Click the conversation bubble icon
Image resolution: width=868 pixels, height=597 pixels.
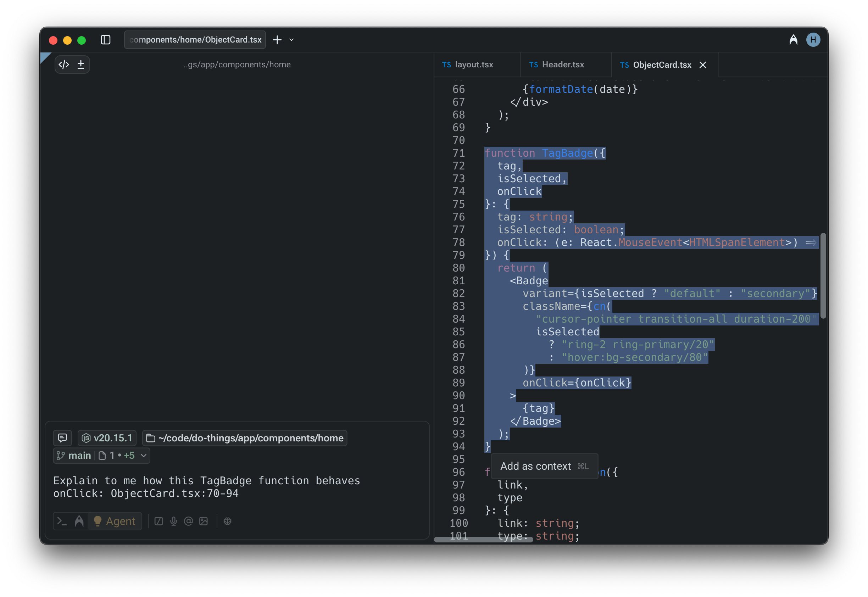coord(62,438)
